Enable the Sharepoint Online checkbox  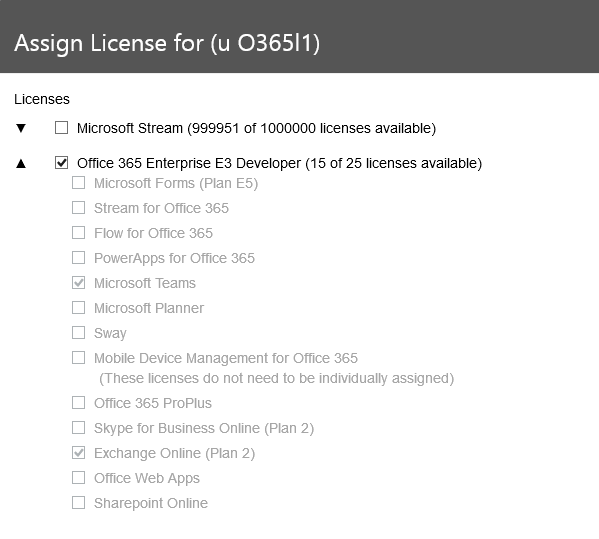point(79,503)
